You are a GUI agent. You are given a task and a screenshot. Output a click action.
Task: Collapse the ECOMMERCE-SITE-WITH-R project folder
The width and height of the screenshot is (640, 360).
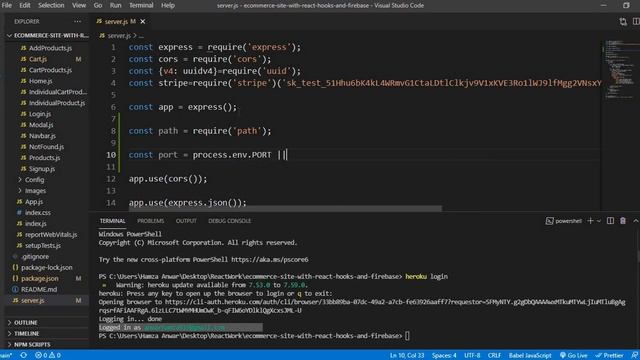coord(48,36)
